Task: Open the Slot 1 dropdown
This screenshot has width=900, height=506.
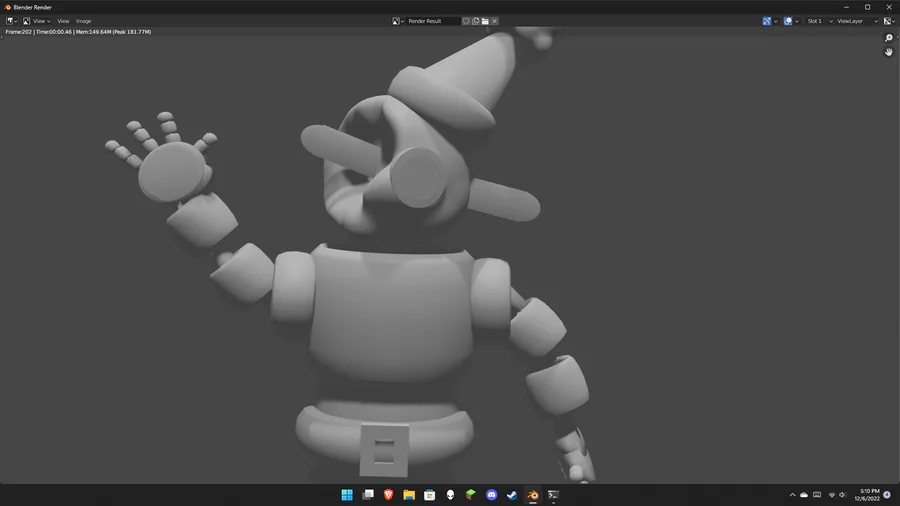Action: [x=819, y=21]
